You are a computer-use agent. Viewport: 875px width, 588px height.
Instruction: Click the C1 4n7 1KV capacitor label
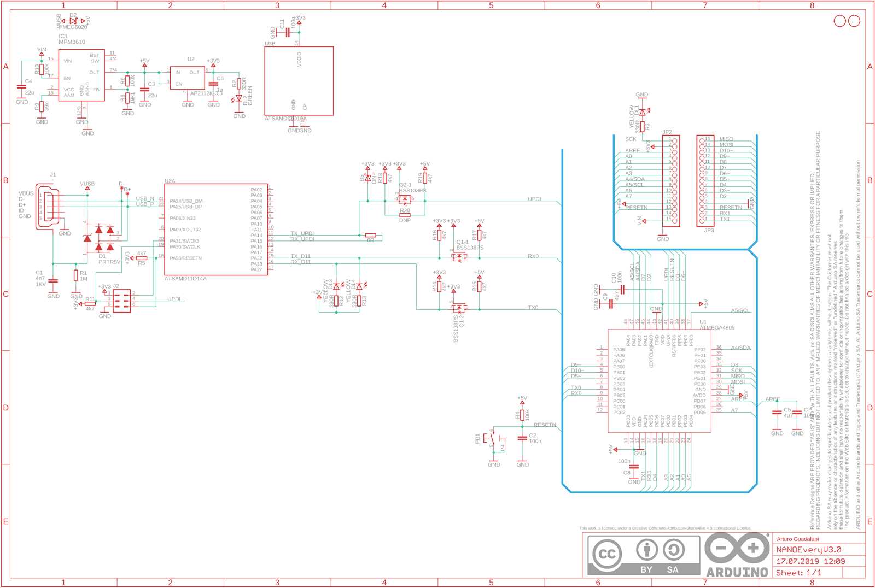40,278
